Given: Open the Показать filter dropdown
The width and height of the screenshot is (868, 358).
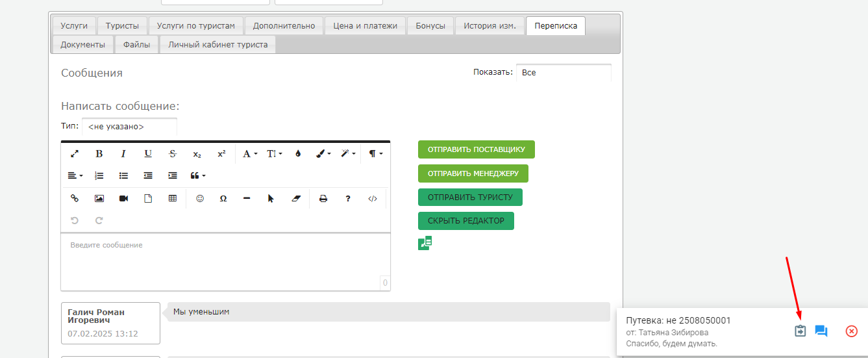Looking at the screenshot, I should (x=564, y=73).
